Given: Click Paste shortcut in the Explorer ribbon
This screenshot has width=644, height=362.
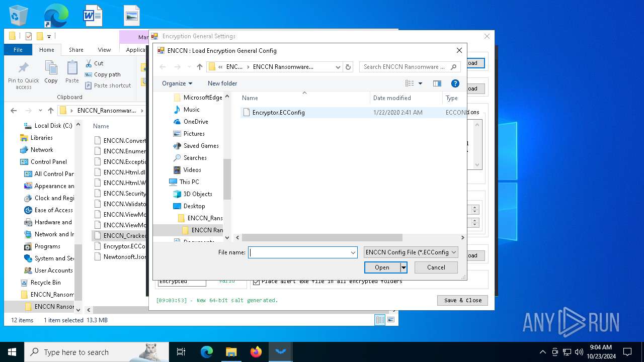Looking at the screenshot, I should (x=108, y=85).
